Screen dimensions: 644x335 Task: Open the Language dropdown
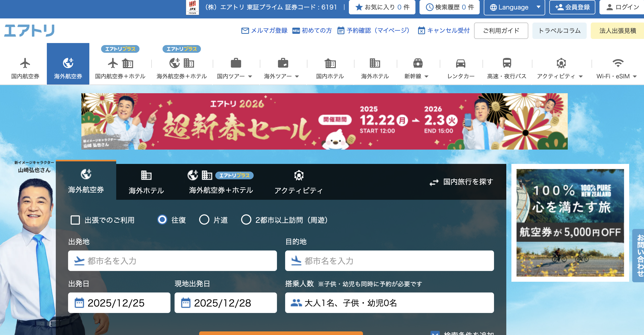tap(514, 7)
